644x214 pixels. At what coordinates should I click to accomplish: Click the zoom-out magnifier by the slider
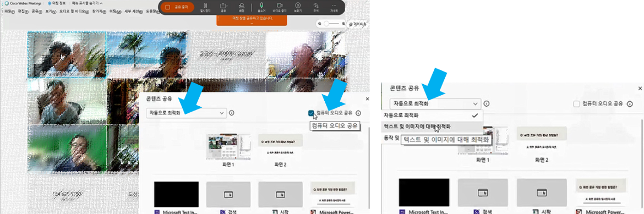(319, 24)
